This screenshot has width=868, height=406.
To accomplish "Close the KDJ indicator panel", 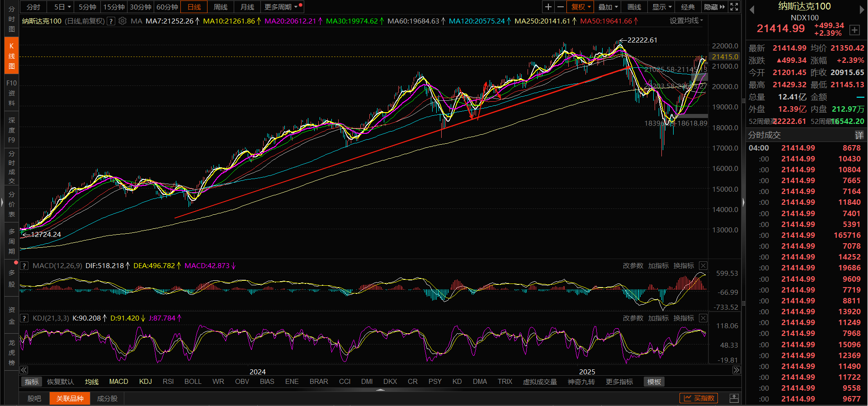I will pyautogui.click(x=703, y=318).
